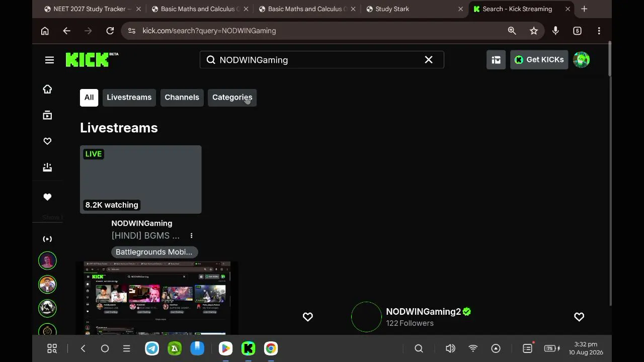
Task: View site information for kick.com
Action: click(132, 31)
